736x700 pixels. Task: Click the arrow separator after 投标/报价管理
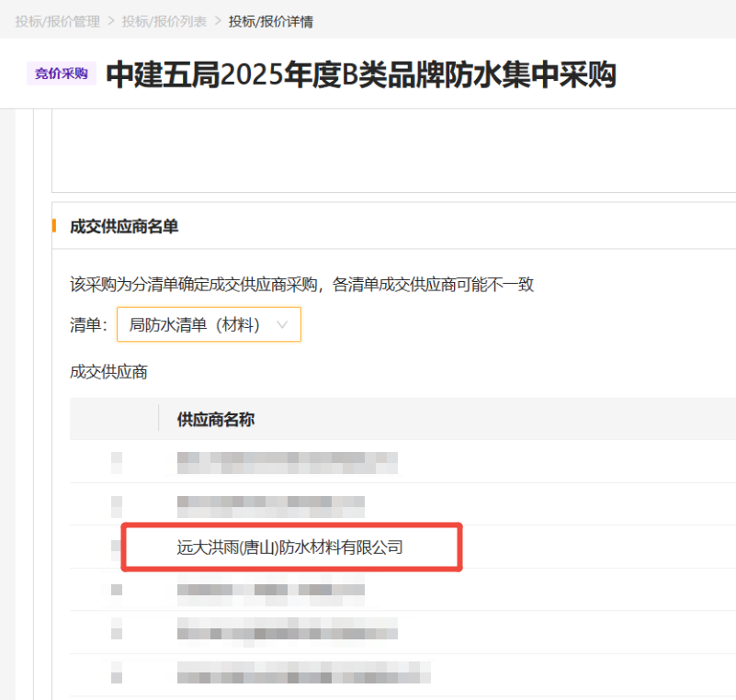(111, 21)
